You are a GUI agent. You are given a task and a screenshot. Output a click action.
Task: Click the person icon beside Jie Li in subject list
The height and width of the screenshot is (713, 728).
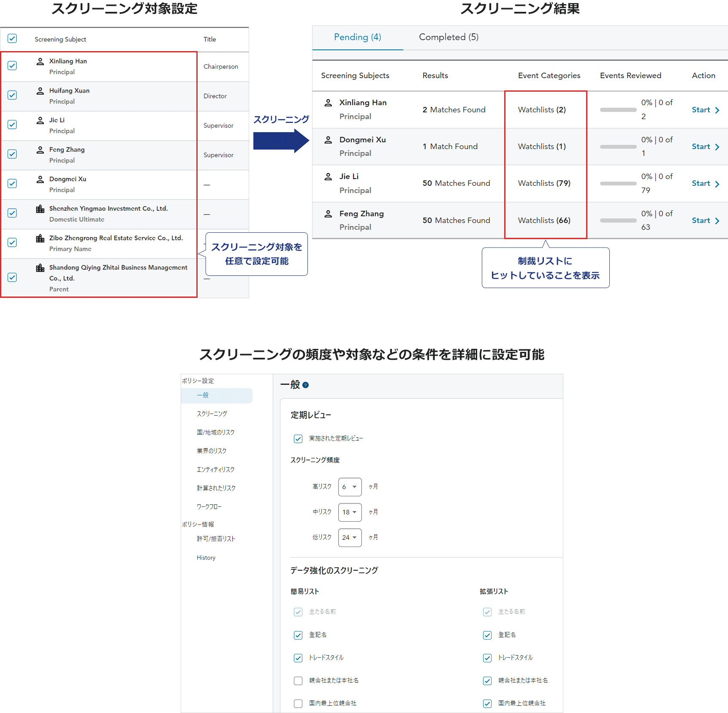pyautogui.click(x=40, y=120)
